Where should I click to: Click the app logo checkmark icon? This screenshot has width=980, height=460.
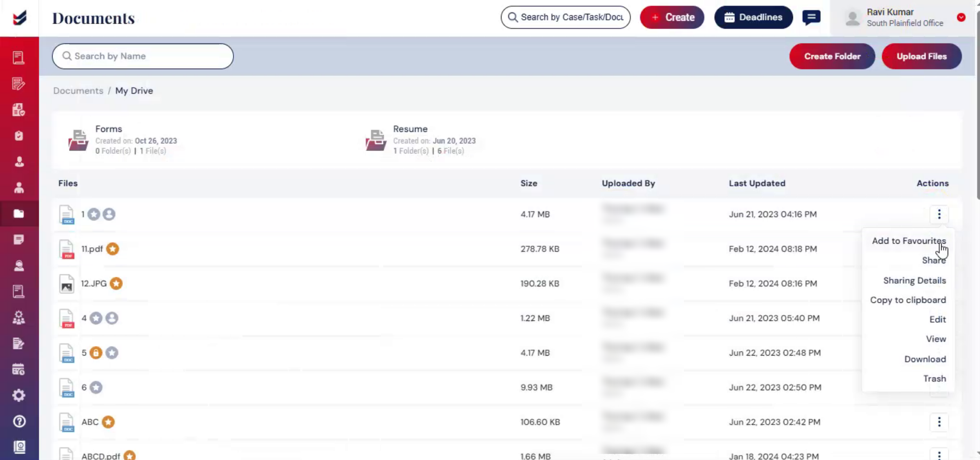19,18
